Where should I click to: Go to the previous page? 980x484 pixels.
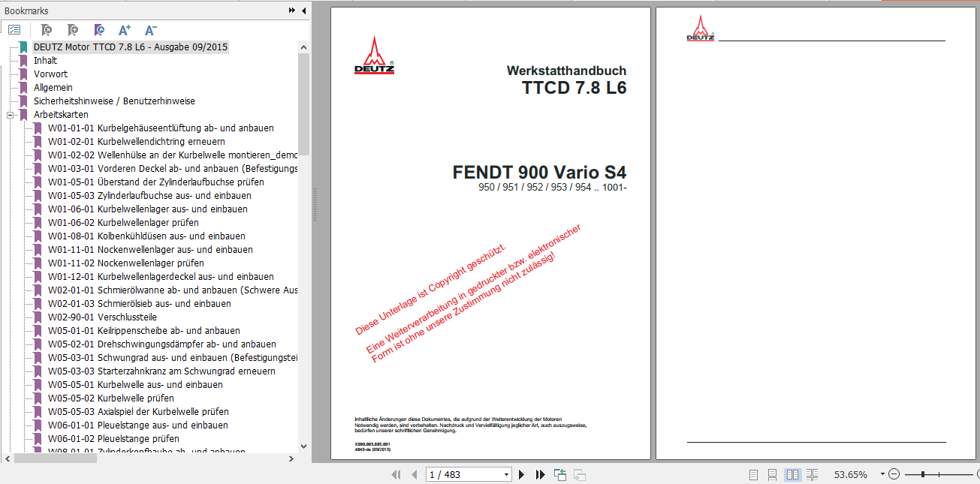click(x=413, y=474)
